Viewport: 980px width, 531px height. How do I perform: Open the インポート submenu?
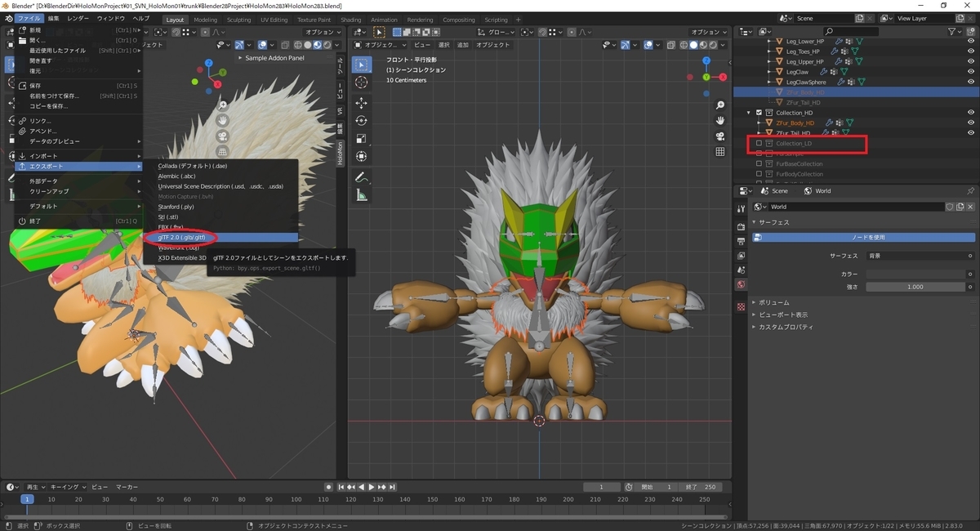79,156
